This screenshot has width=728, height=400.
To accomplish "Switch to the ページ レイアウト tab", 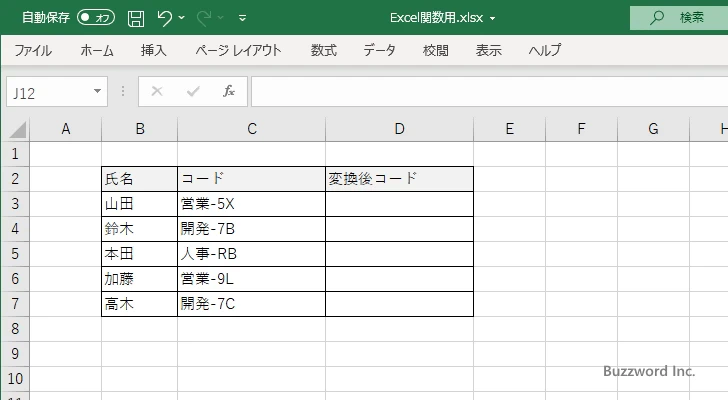I will 238,50.
